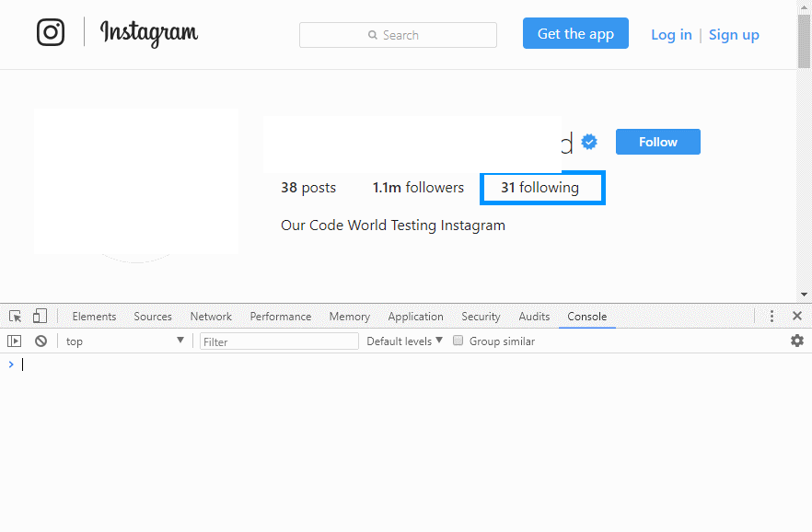Expand the top context dropdown
Image resolution: width=812 pixels, height=532 pixels.
[x=124, y=341]
